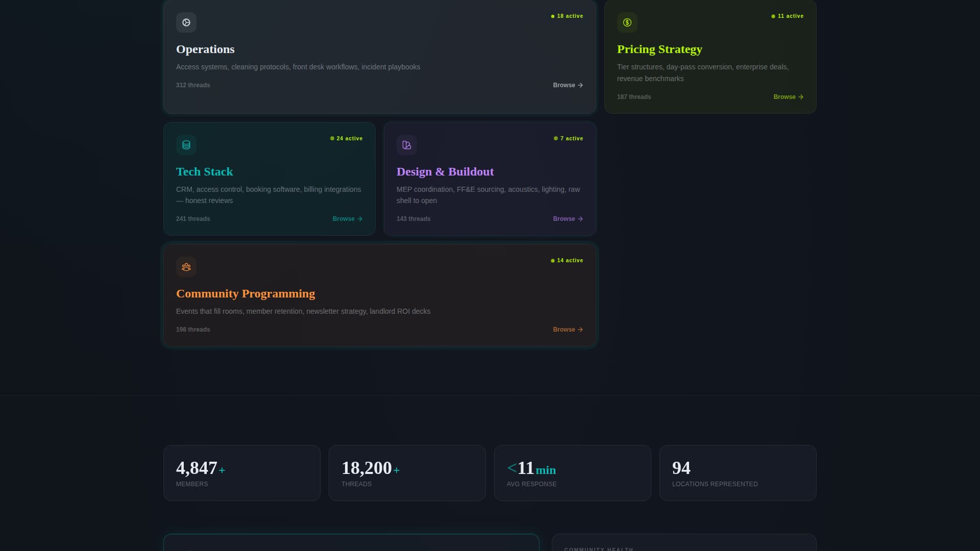Click the '24 active' badge
The image size is (980, 551).
tap(347, 139)
